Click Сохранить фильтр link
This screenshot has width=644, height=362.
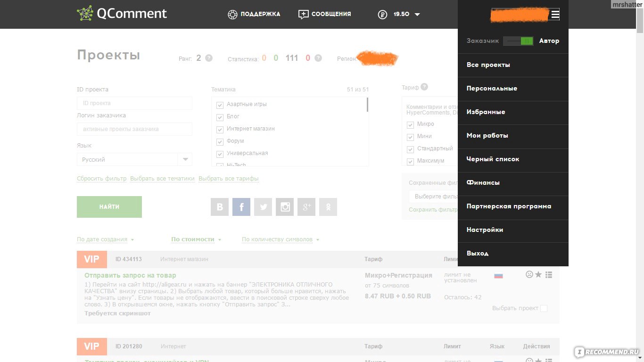click(x=433, y=210)
